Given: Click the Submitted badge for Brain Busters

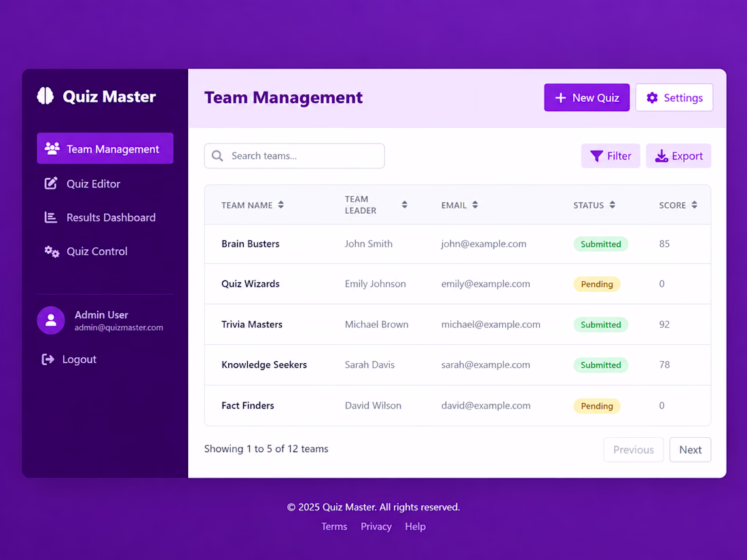Looking at the screenshot, I should [x=601, y=244].
